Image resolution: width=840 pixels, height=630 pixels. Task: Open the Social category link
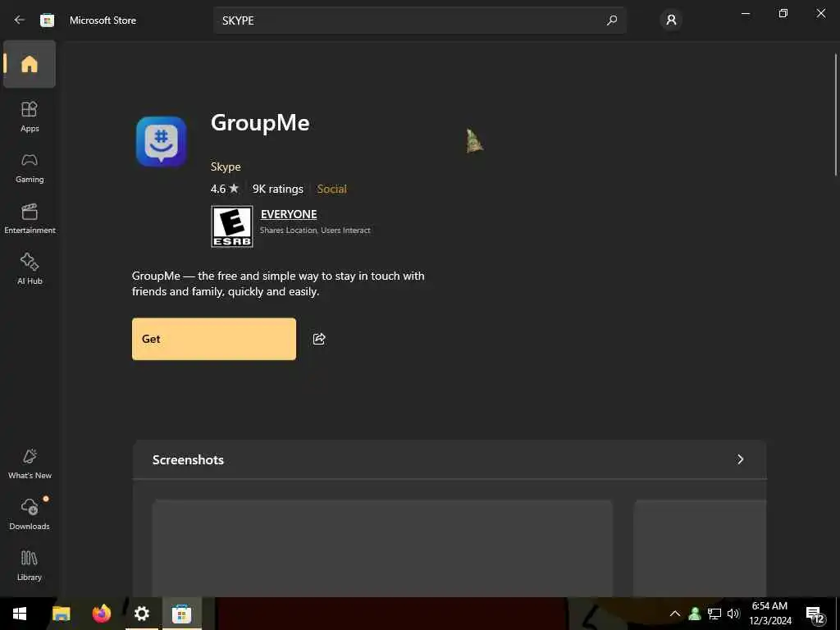click(x=331, y=189)
